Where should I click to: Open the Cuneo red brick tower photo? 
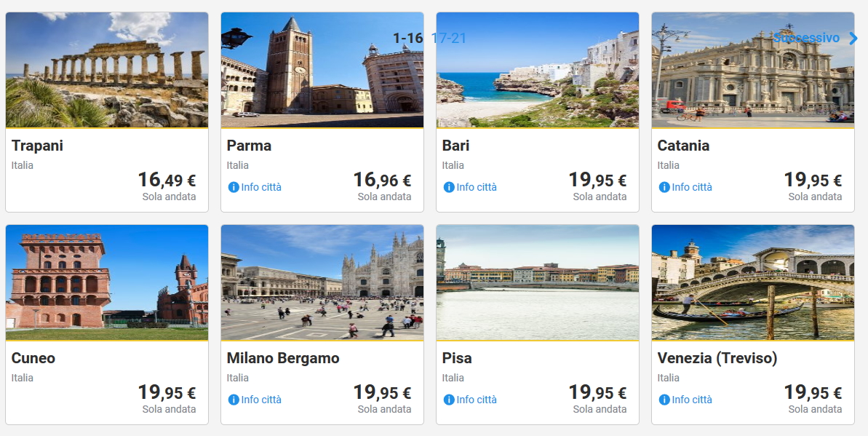coord(107,282)
